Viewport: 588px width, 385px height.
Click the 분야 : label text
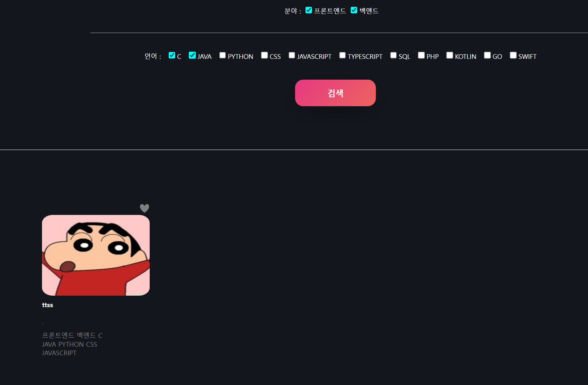click(x=293, y=11)
